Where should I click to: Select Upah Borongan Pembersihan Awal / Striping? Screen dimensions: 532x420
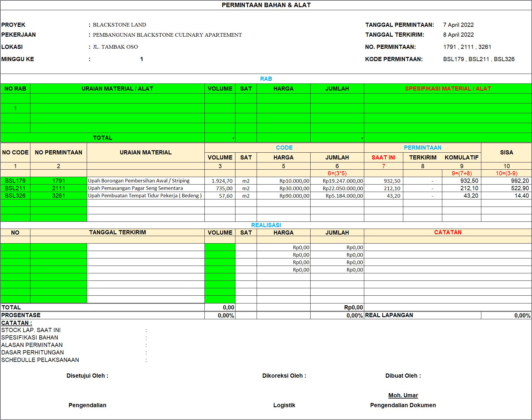click(x=139, y=181)
